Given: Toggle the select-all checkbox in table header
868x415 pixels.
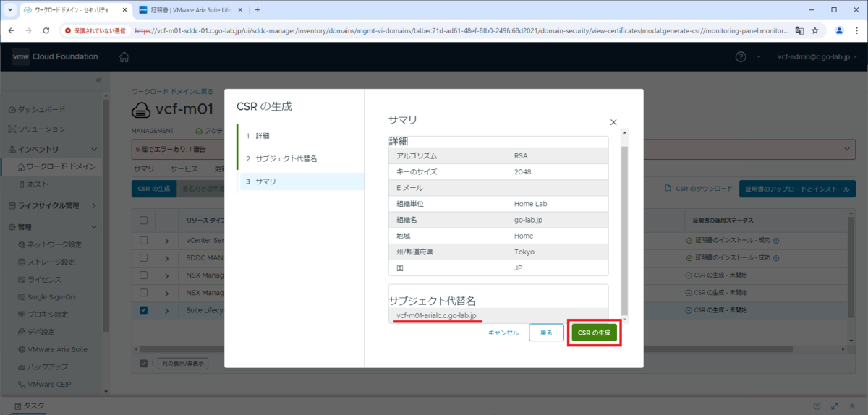Looking at the screenshot, I should point(143,221).
